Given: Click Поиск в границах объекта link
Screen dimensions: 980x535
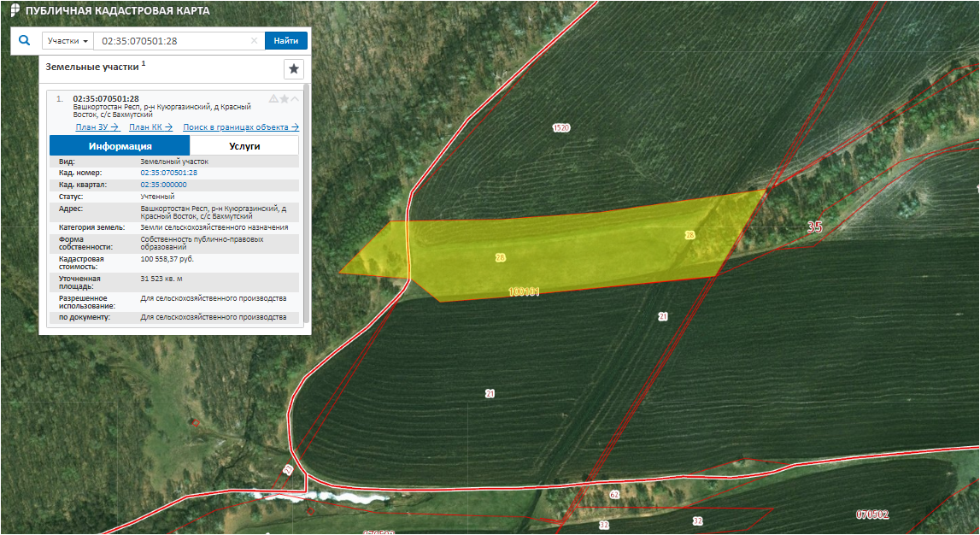Looking at the screenshot, I should pos(241,127).
